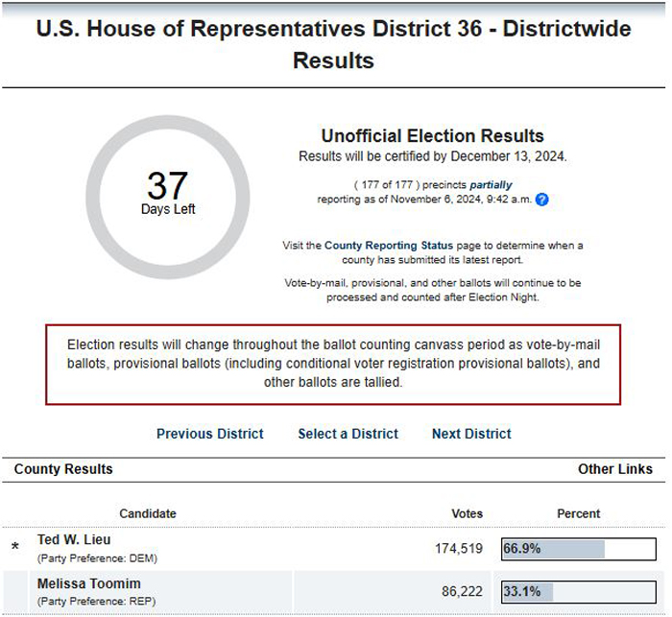
Task: Click the Votes column header
Action: click(x=467, y=513)
